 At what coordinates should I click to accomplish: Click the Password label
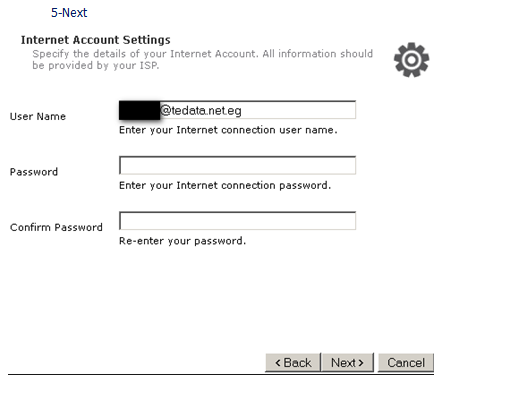(34, 172)
